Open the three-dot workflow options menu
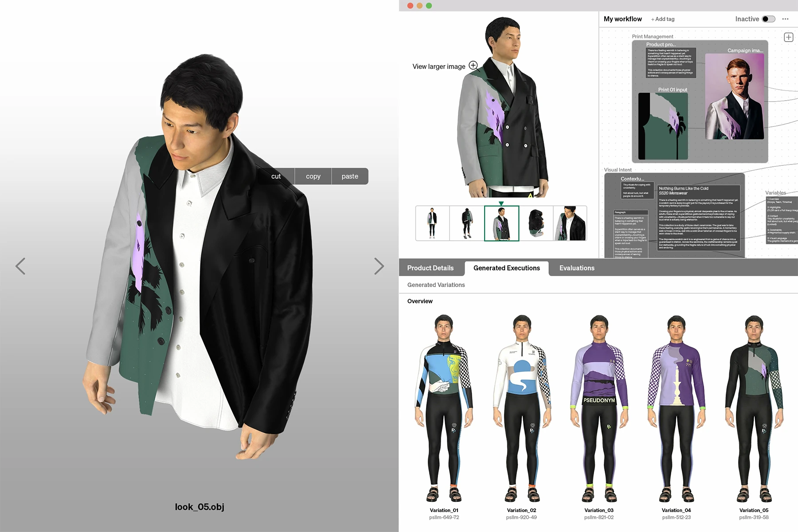Screen dimensions: 798x532 click(x=785, y=19)
